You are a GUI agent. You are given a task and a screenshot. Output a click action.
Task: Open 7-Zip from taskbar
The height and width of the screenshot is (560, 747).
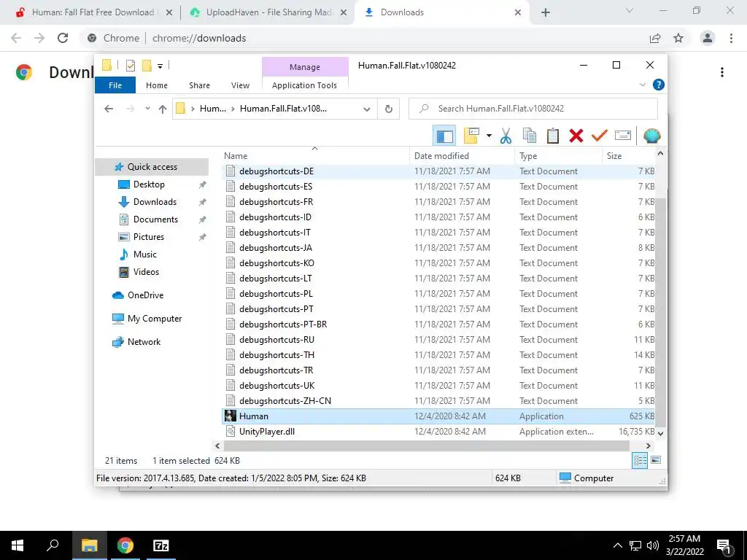[x=161, y=545]
